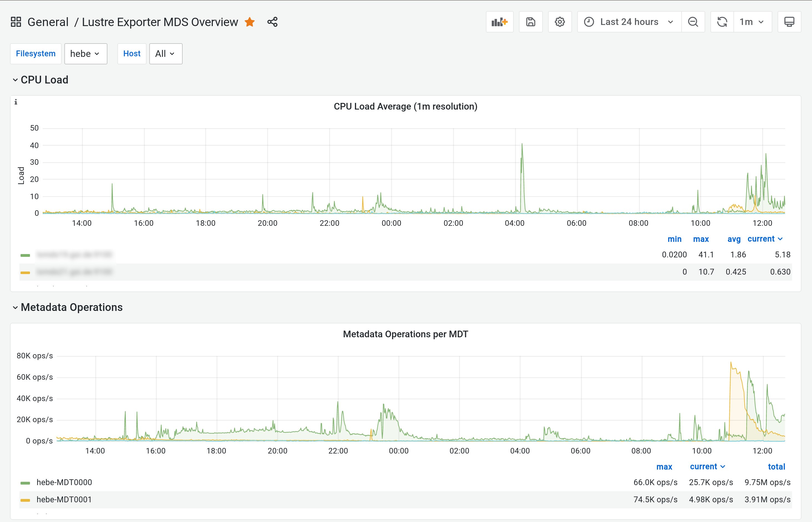Screen dimensions: 812x522
Task: Click the CPU Load panel info icon
Action: [16, 102]
